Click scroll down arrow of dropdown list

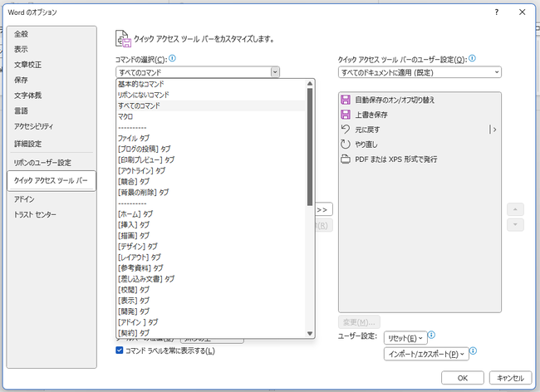[x=310, y=333]
